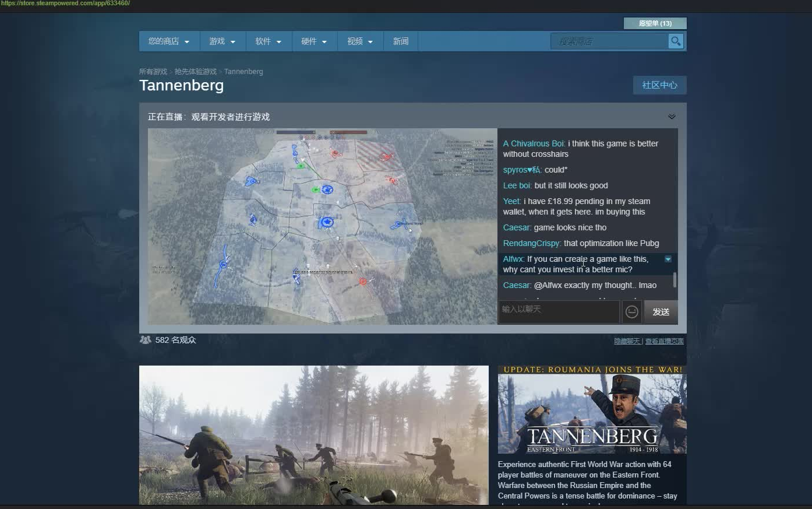Go to the 新闻 tab
The height and width of the screenshot is (509, 812).
click(x=401, y=41)
